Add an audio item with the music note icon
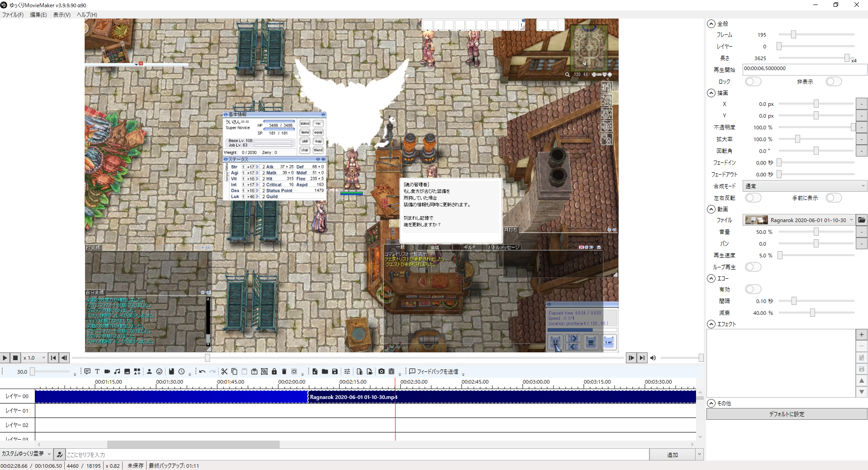The height and width of the screenshot is (470, 868). coord(117,371)
